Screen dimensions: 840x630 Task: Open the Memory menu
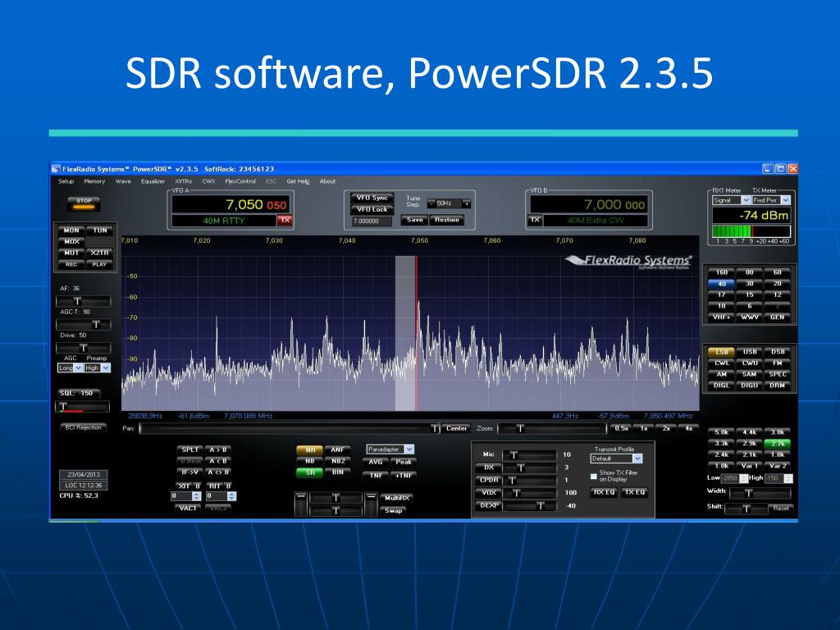click(x=94, y=181)
